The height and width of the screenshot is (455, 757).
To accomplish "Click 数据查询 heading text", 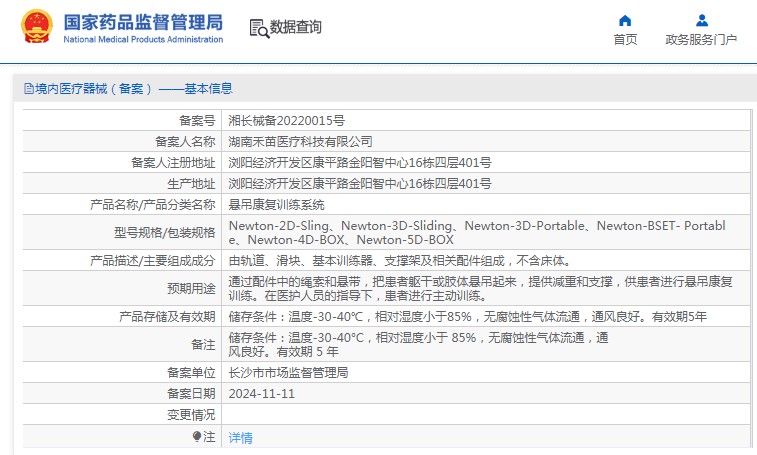I will pos(295,27).
